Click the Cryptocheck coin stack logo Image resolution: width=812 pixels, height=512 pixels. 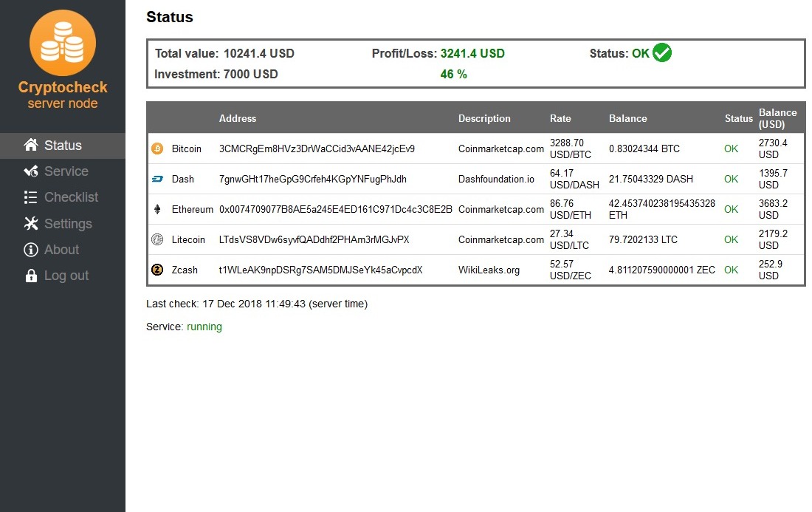point(63,43)
